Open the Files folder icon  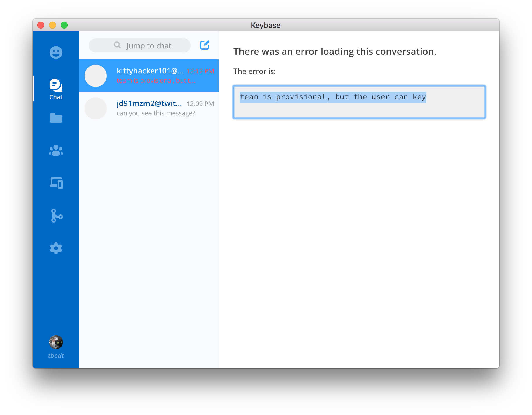(x=56, y=118)
